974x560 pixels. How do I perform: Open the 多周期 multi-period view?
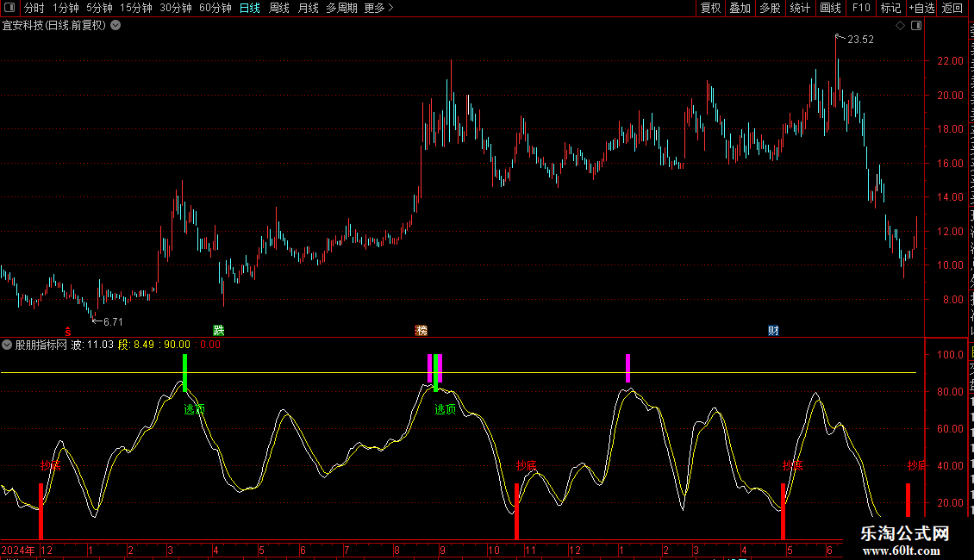[x=341, y=8]
